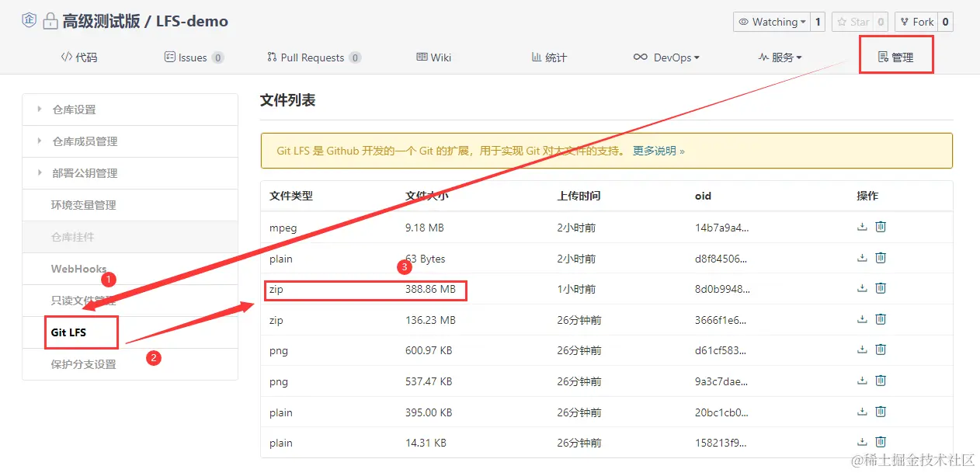The image size is (980, 473).
Task: Delete the plain 395.00 KB file
Action: click(881, 412)
